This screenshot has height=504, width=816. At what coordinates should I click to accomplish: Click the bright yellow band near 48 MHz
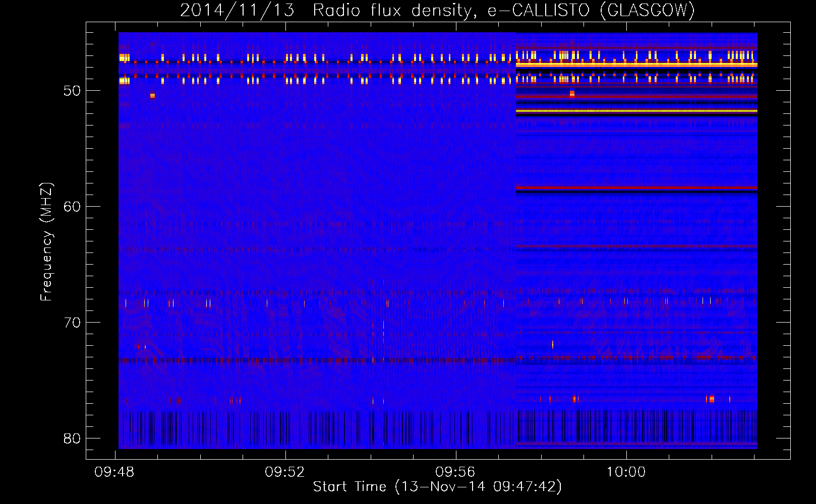(636, 65)
